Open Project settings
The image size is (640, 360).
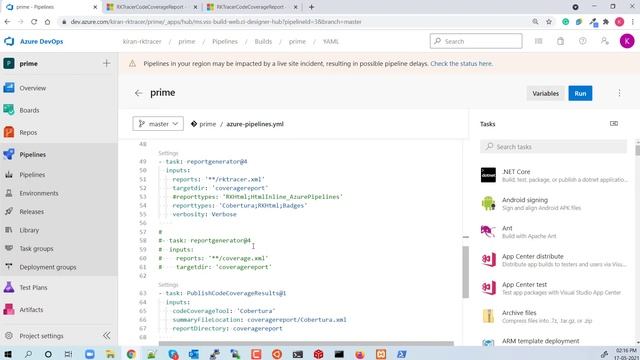41,336
